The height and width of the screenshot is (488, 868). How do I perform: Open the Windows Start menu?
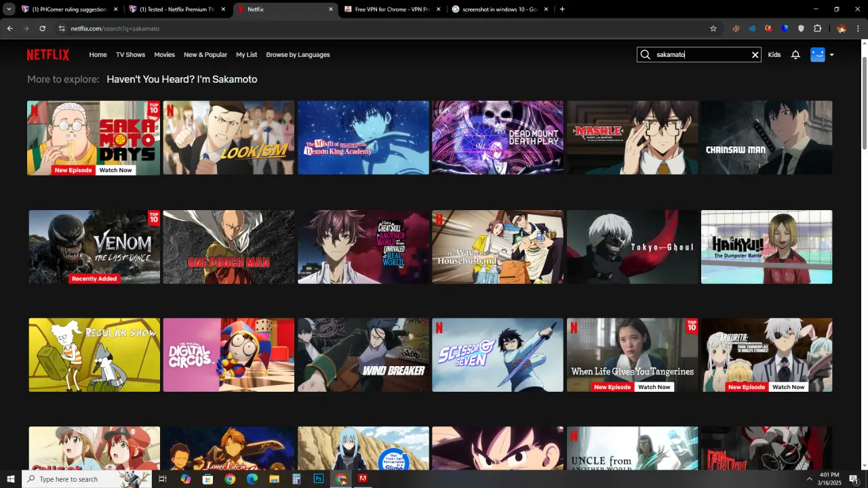[11, 479]
